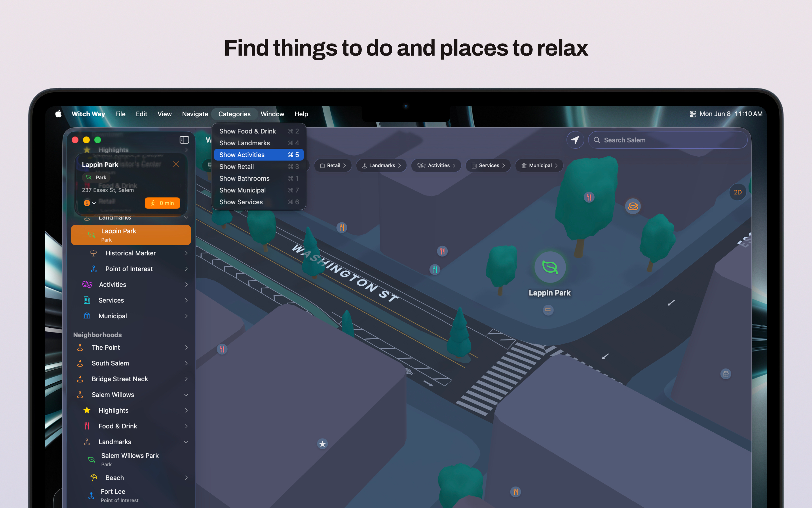The height and width of the screenshot is (508, 812).
Task: Click the coffee cup map marker
Action: pos(633,206)
